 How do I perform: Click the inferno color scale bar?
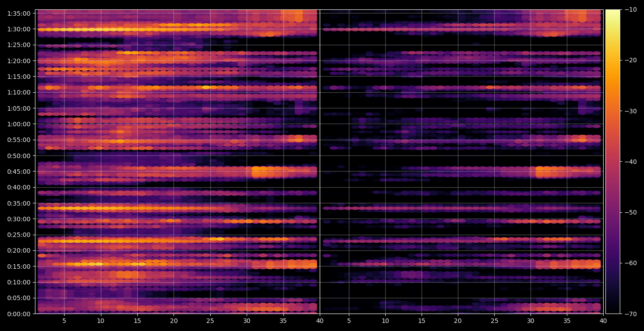(x=613, y=162)
